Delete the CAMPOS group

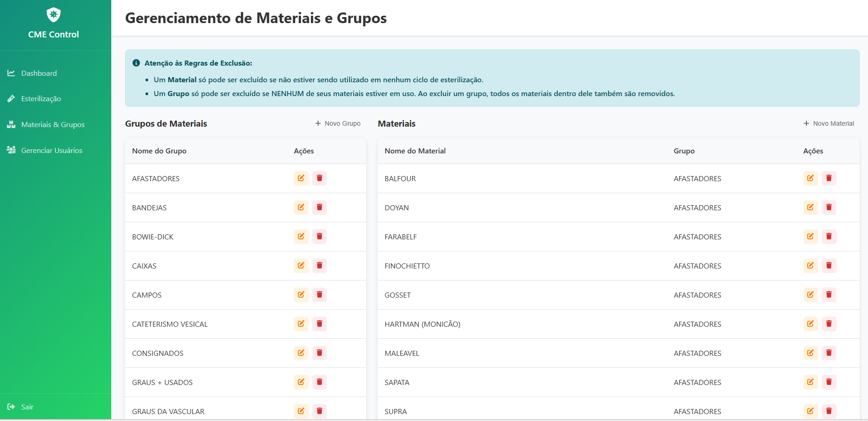[x=319, y=295]
